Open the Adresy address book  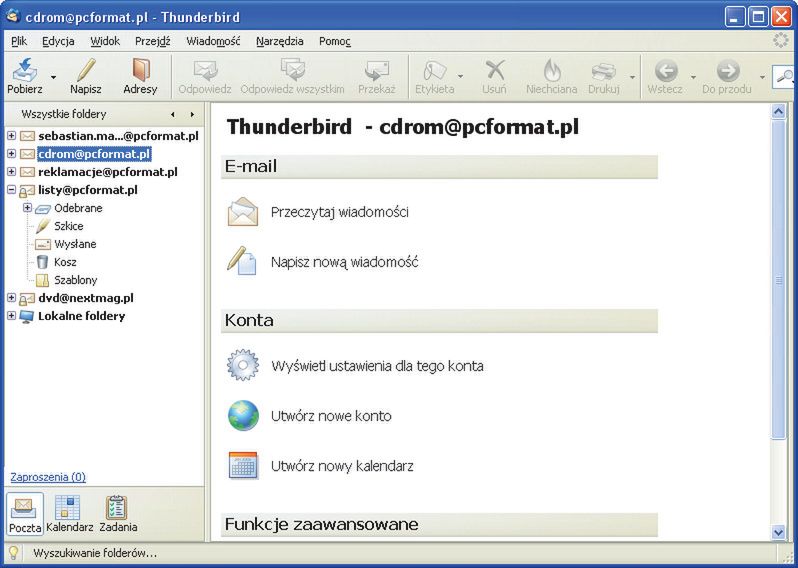140,76
